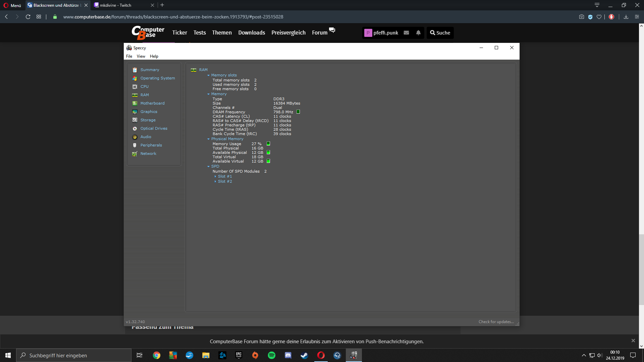Click the Optical Drives disc icon
This screenshot has height=362, width=644.
pos(135,129)
